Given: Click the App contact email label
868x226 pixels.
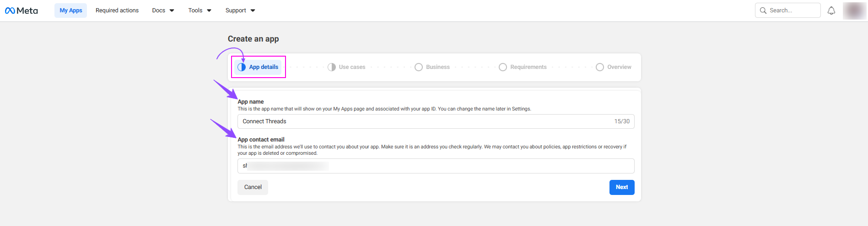Looking at the screenshot, I should click(x=261, y=140).
